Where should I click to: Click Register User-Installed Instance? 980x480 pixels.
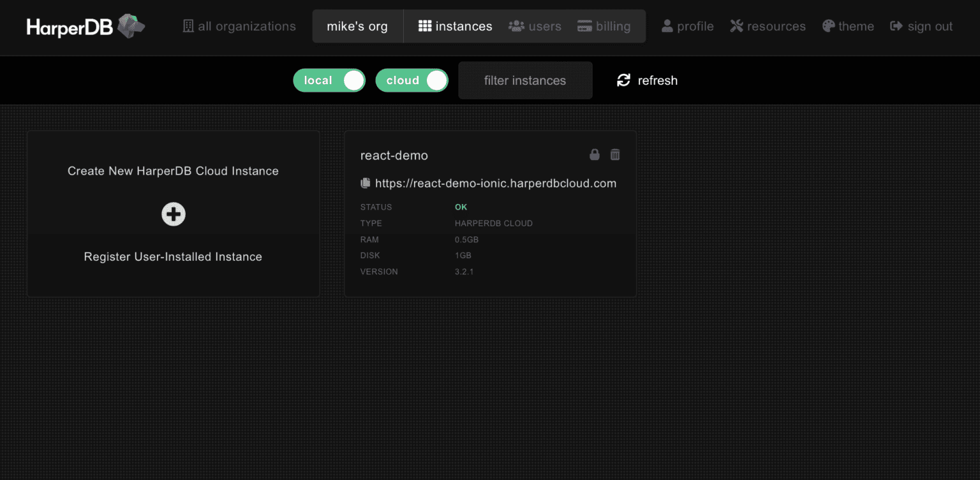[x=173, y=257]
